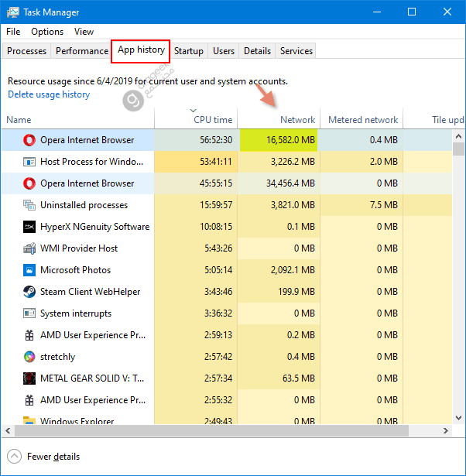The width and height of the screenshot is (466, 476).
Task: Open the Services tab
Action: (296, 51)
